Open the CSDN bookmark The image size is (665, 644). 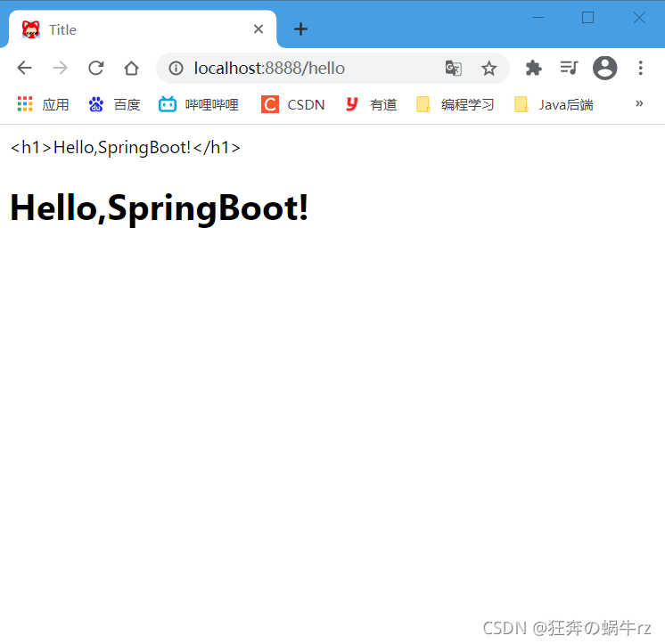tap(292, 104)
